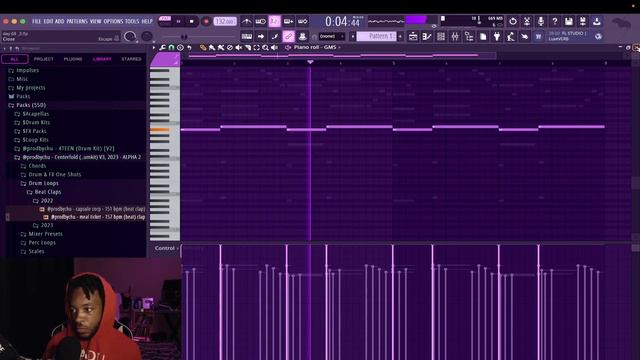Click the download content library icon
Screen dimensions: 640x360
tap(596, 21)
